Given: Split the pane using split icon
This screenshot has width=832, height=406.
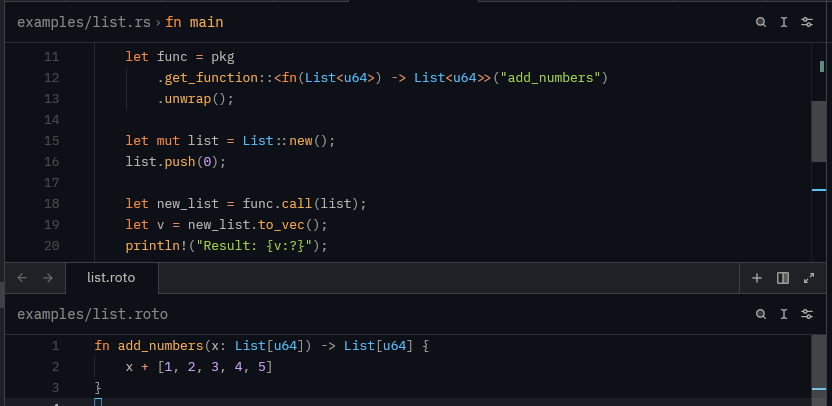Looking at the screenshot, I should pos(783,278).
